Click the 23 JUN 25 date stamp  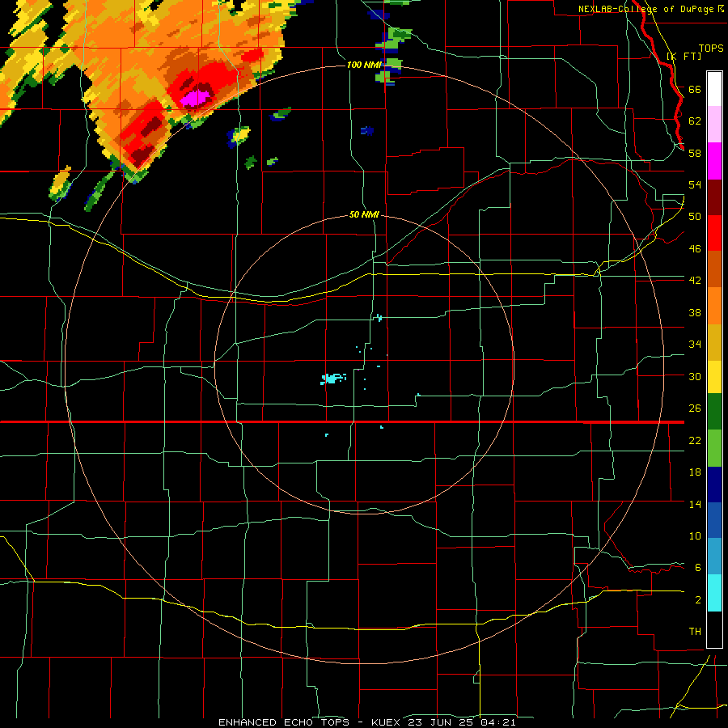pyautogui.click(x=442, y=722)
